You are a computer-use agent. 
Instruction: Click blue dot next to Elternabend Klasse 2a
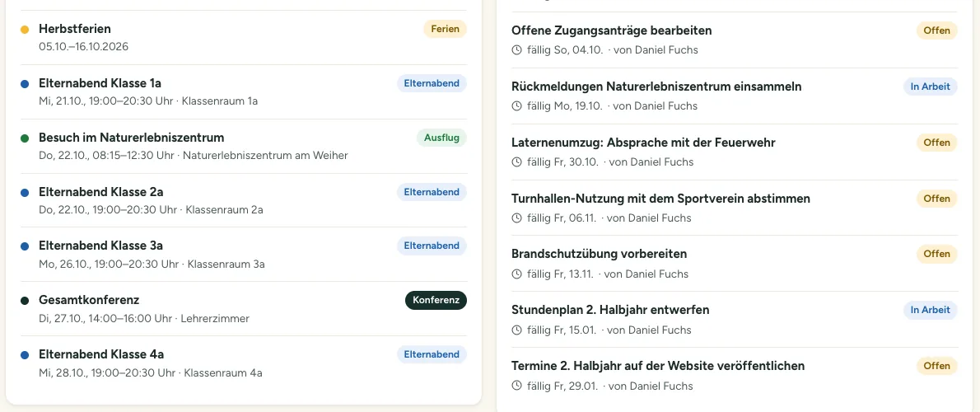click(x=25, y=193)
